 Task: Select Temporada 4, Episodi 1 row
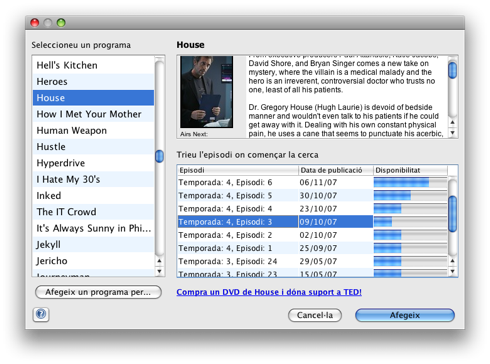click(312, 248)
